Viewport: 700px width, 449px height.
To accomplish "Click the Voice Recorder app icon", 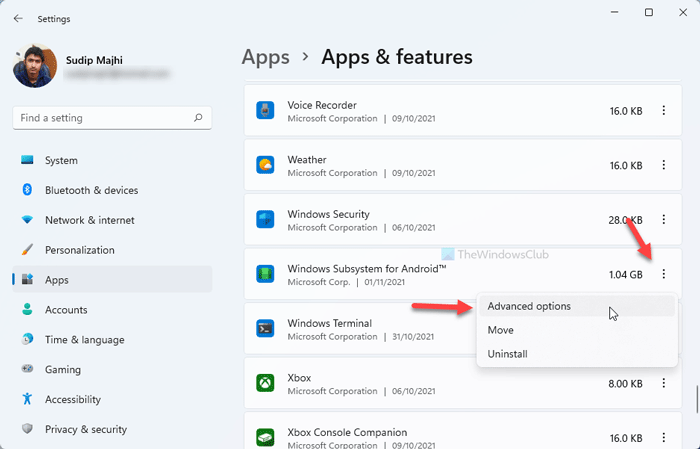I will (265, 110).
